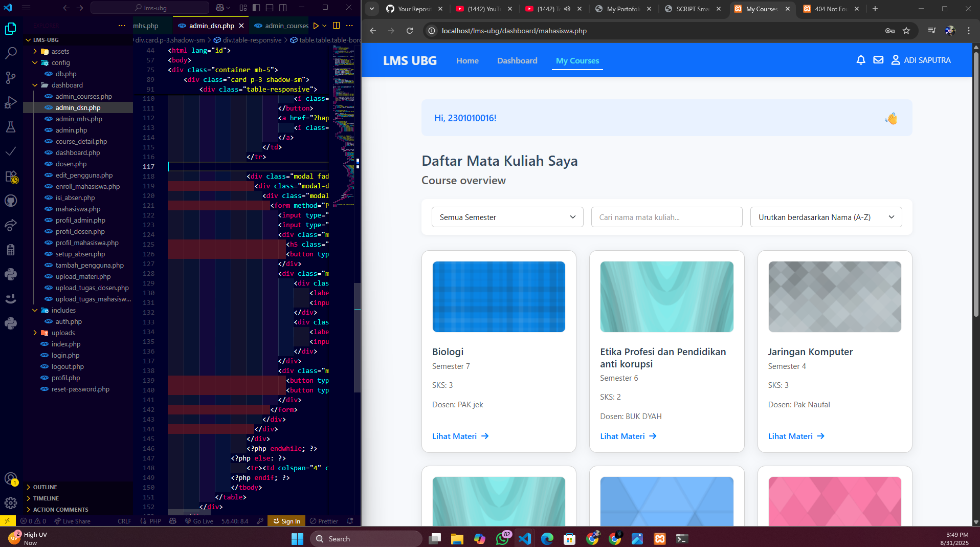
Task: Reload the browser page
Action: [410, 31]
